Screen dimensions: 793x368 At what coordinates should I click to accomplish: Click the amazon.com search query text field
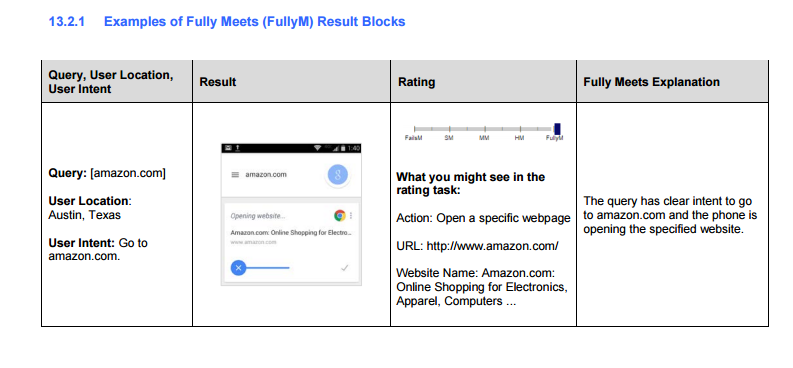tap(266, 174)
